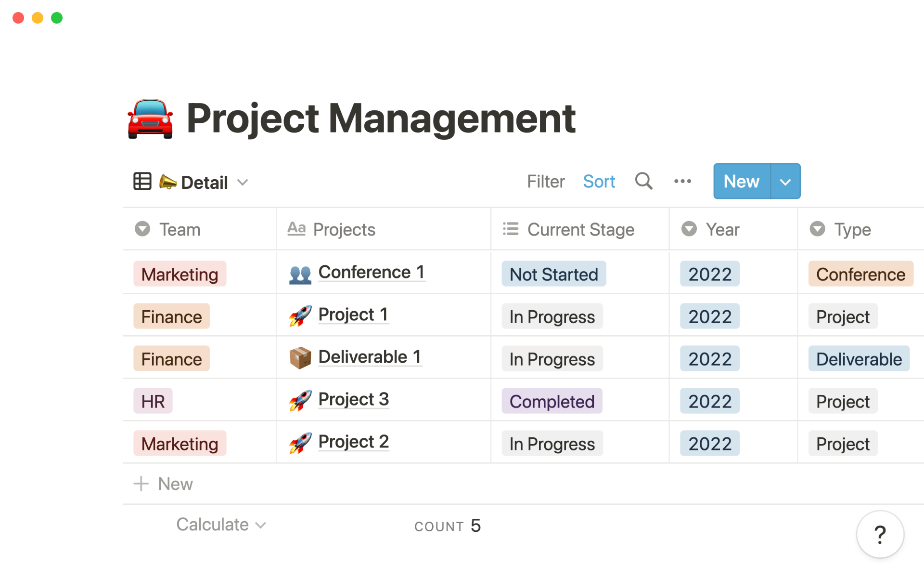Click the Year column header

[722, 230]
